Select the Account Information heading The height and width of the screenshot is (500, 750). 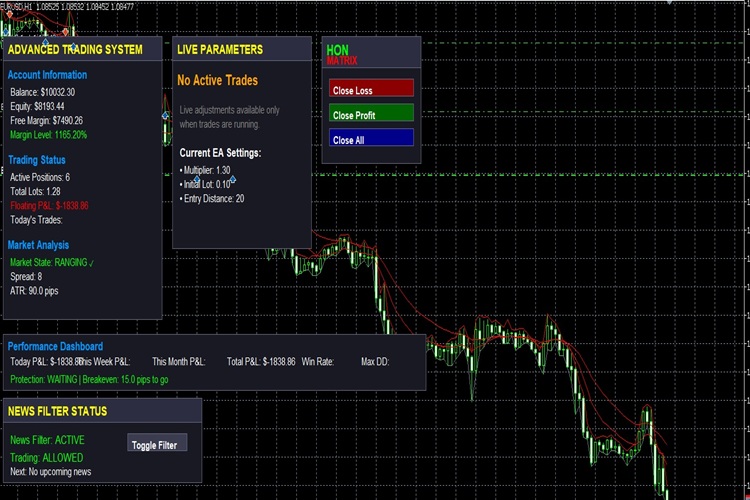tap(47, 75)
